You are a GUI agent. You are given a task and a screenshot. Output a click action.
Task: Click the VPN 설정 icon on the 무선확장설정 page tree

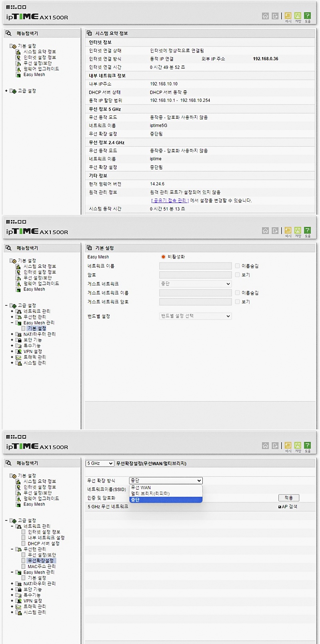coord(18,601)
